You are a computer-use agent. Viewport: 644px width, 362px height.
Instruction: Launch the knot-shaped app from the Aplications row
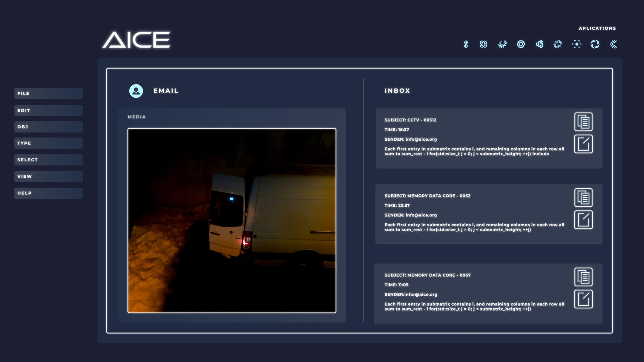coord(483,44)
